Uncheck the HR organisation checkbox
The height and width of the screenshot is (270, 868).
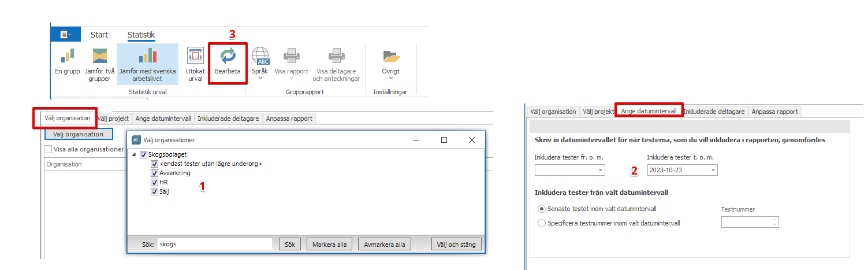click(x=154, y=182)
